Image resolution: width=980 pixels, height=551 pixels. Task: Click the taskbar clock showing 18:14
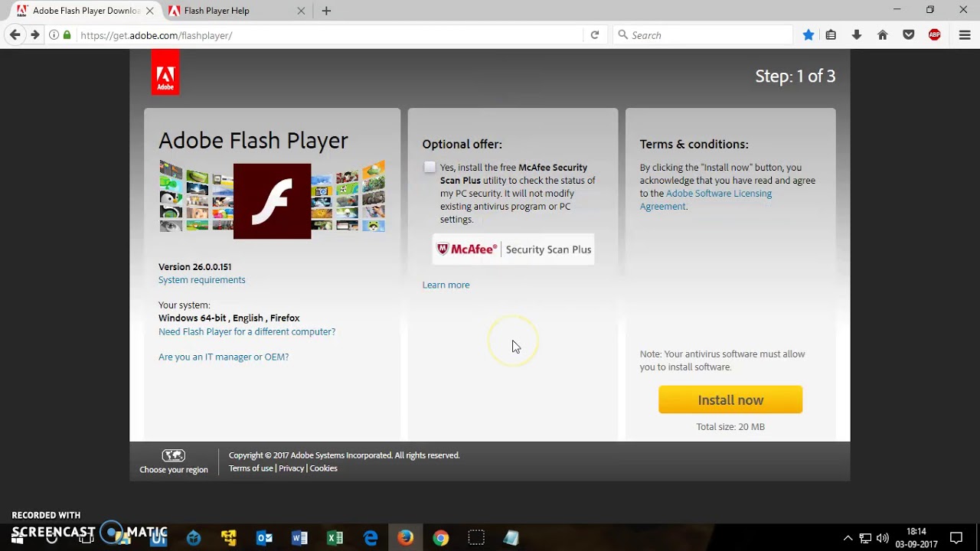[916, 538]
